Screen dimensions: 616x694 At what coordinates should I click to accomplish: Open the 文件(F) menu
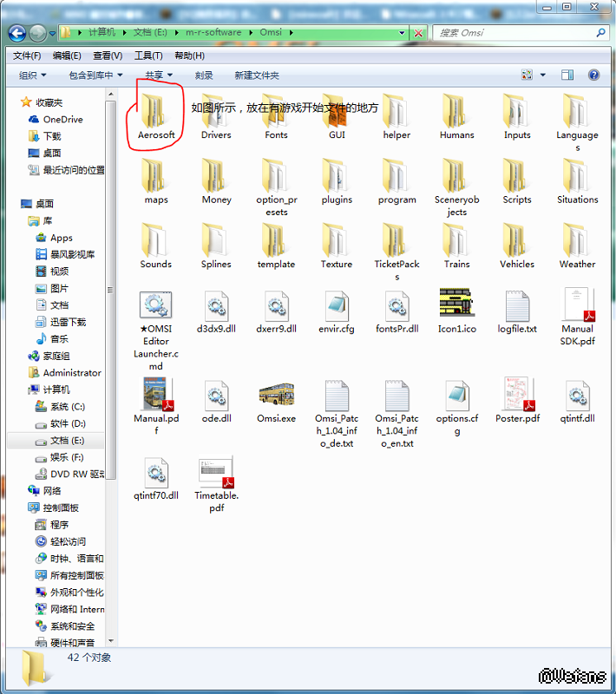click(x=27, y=56)
